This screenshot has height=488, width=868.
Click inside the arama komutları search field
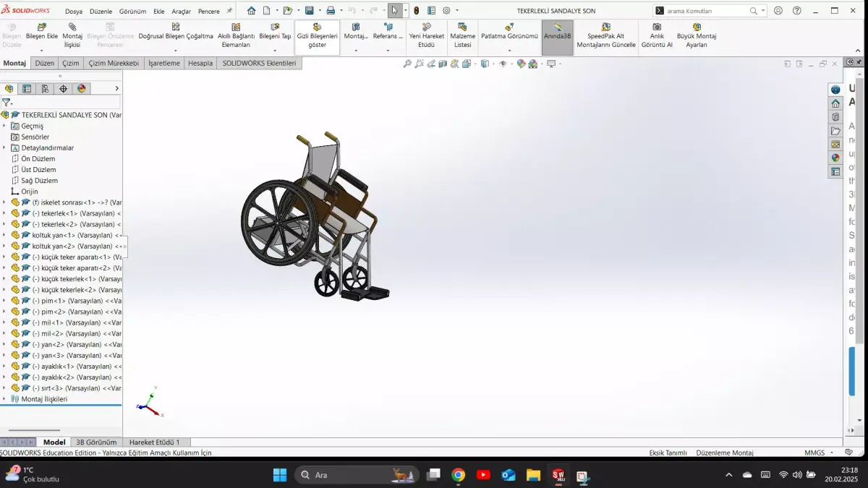pos(705,10)
